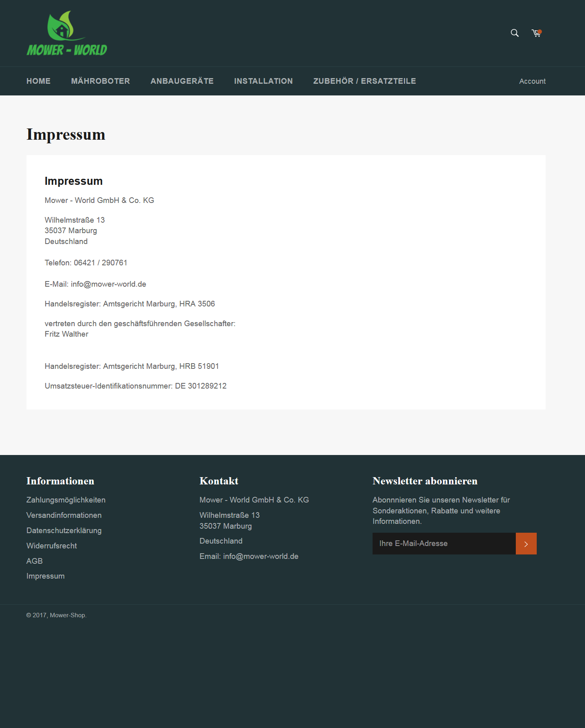
Task: Open MÄHROBOTER menu item
Action: 101,81
